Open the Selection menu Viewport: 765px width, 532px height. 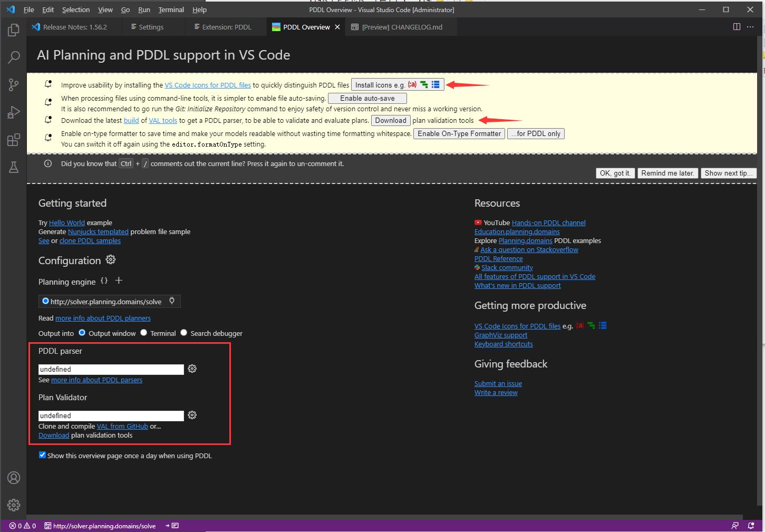[76, 9]
